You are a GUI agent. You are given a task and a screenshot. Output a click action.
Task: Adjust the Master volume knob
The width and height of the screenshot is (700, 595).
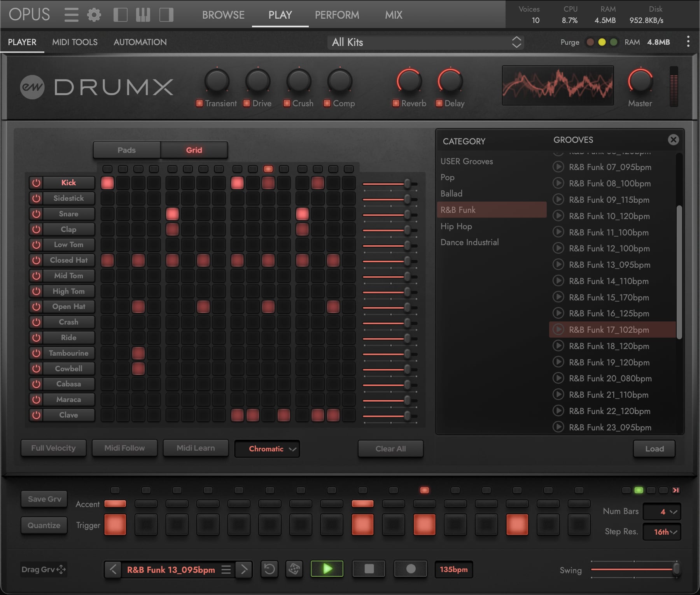640,81
